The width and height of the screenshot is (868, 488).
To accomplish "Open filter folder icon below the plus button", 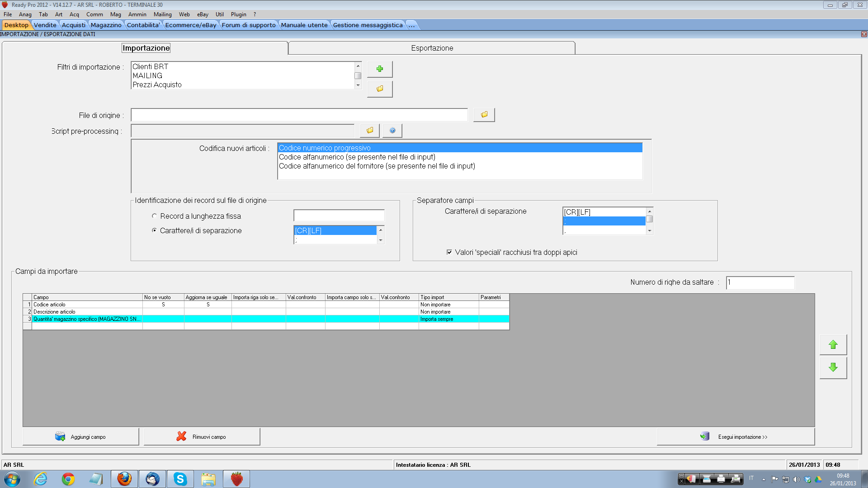I will pyautogui.click(x=380, y=89).
